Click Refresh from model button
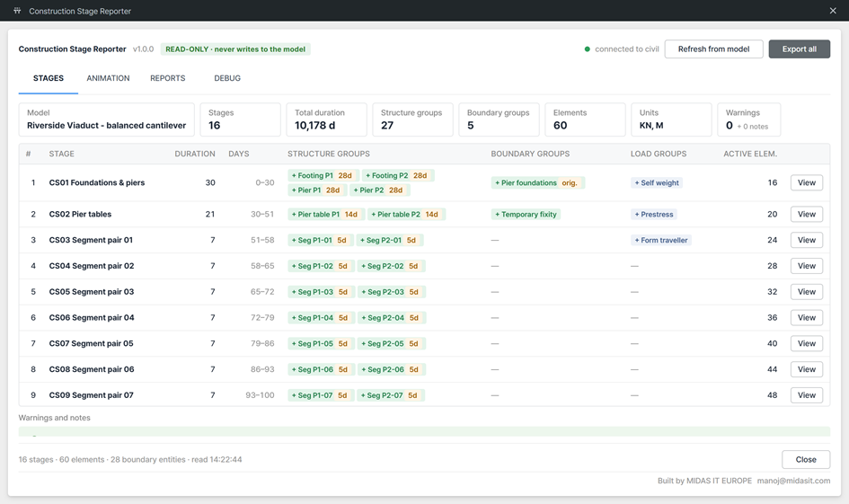This screenshot has width=849, height=504. (713, 49)
